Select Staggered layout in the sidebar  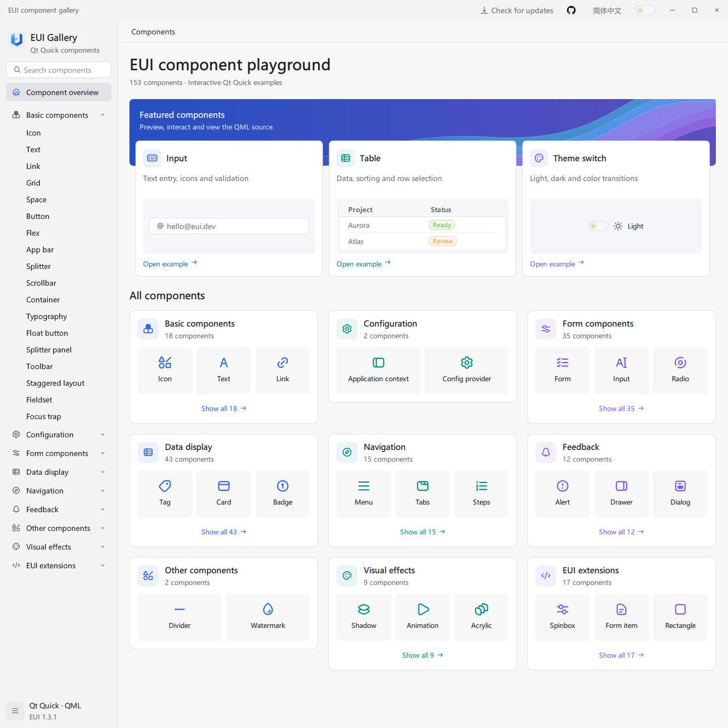(x=59, y=383)
